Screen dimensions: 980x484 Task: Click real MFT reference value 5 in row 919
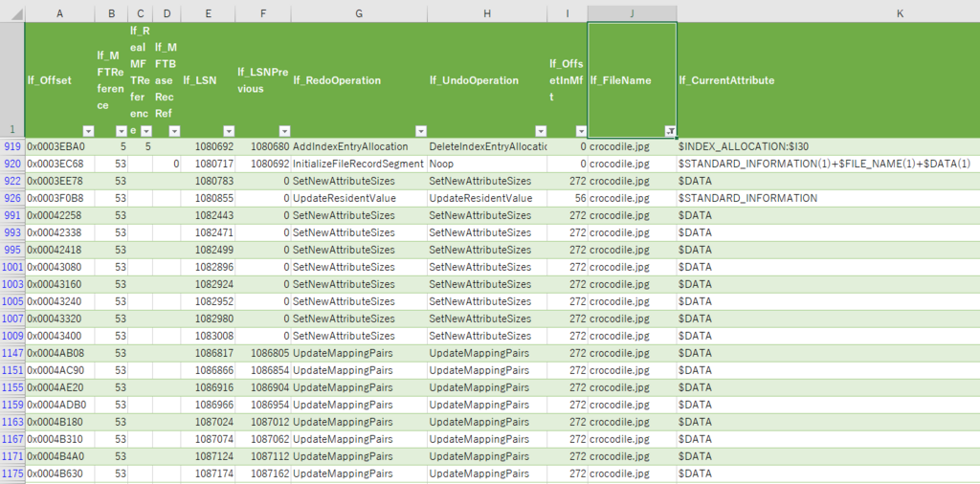coord(140,146)
